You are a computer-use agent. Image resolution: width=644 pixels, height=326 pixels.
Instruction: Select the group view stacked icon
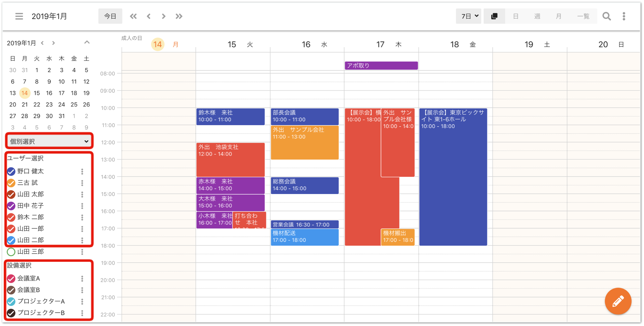pyautogui.click(x=494, y=16)
